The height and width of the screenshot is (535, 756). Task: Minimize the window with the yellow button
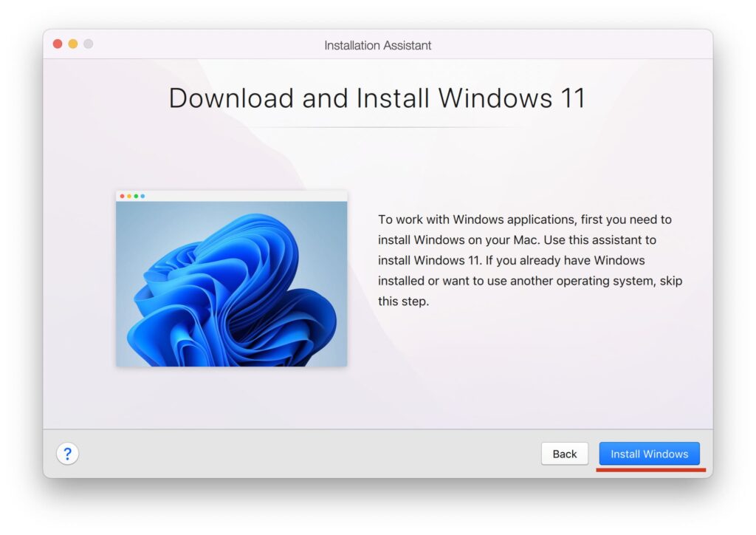(73, 44)
